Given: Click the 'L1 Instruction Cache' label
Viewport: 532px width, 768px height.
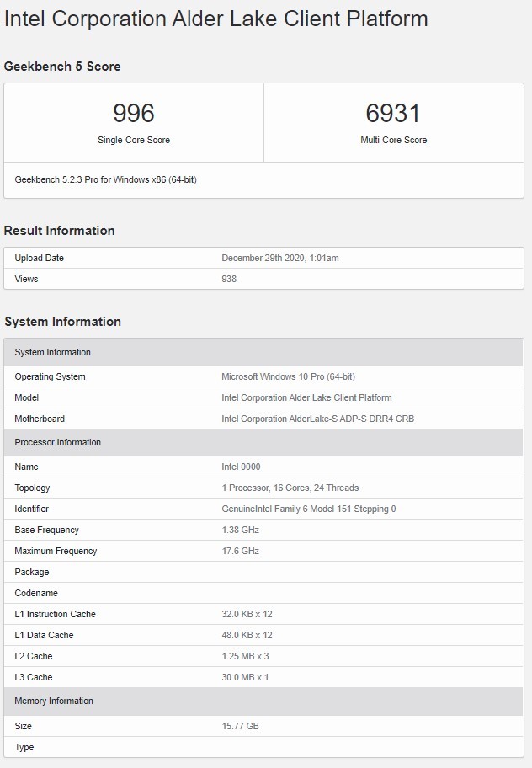Looking at the screenshot, I should 56,614.
